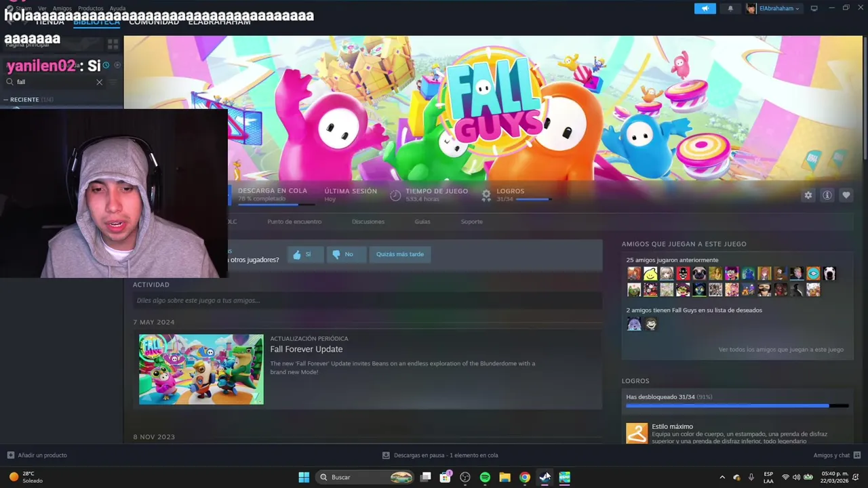Click the announcements megaphone button
The height and width of the screenshot is (488, 868).
[x=705, y=8]
